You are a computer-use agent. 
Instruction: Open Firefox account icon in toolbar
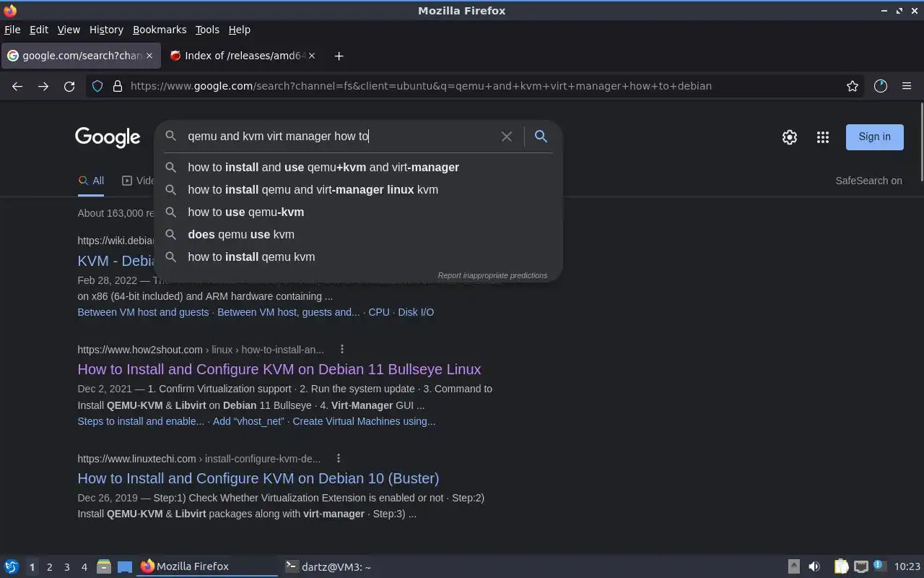coord(880,86)
